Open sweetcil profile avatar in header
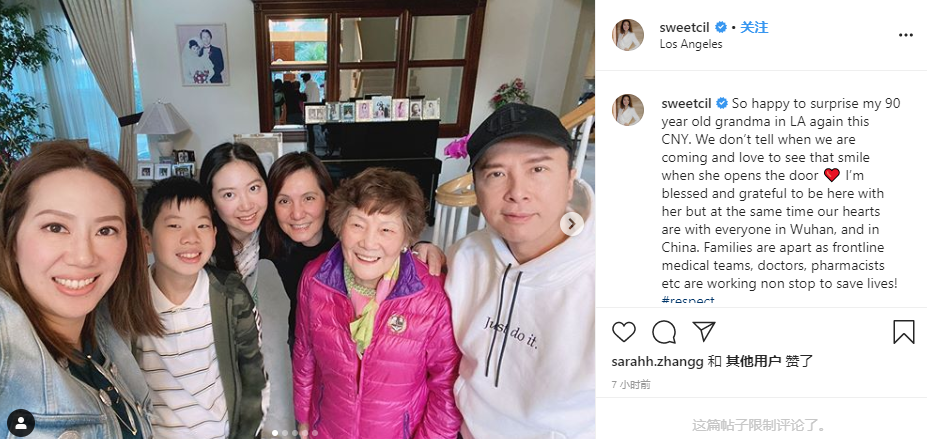927x439 pixels. tap(628, 35)
